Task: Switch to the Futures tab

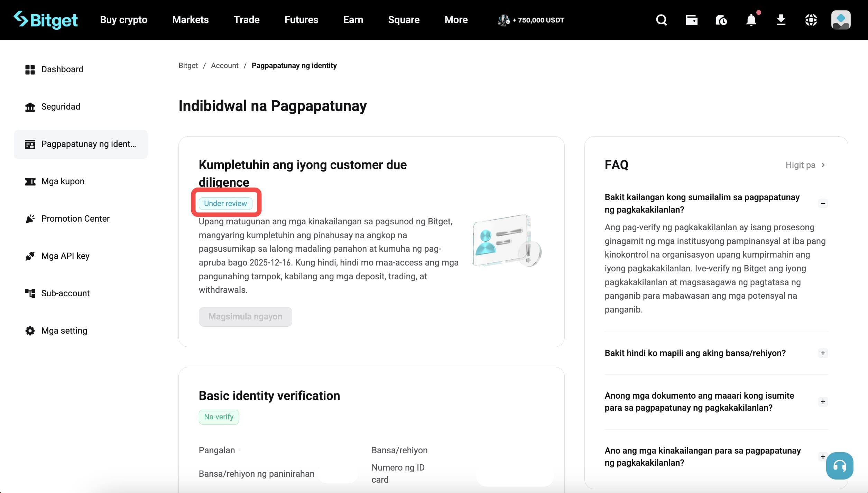Action: [x=301, y=20]
